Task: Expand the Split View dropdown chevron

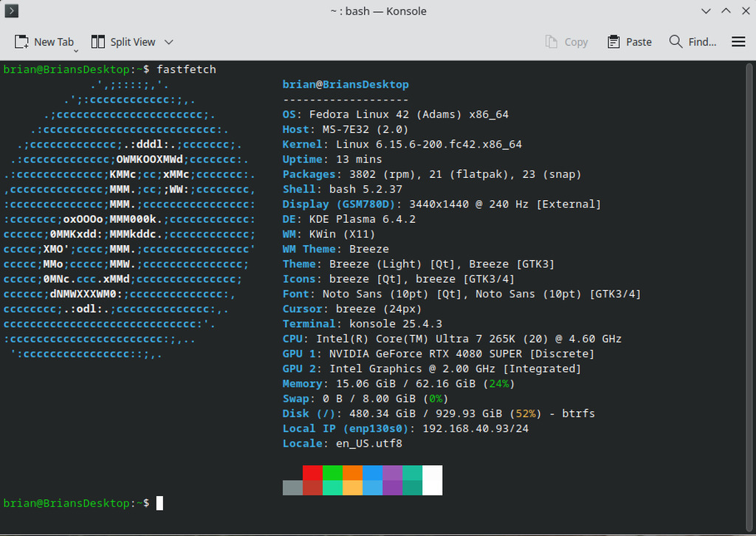Action: click(168, 42)
